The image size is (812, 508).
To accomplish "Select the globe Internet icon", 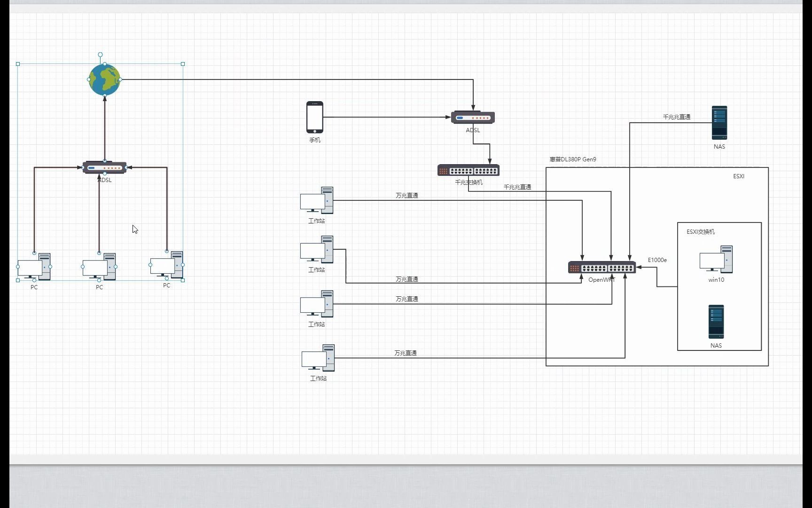I will tap(104, 79).
